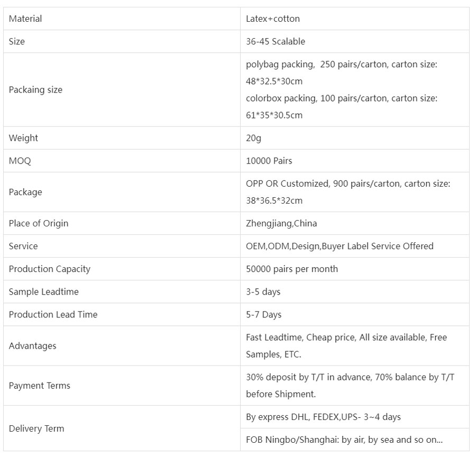Select the 10000 Pairs value

coord(269,161)
